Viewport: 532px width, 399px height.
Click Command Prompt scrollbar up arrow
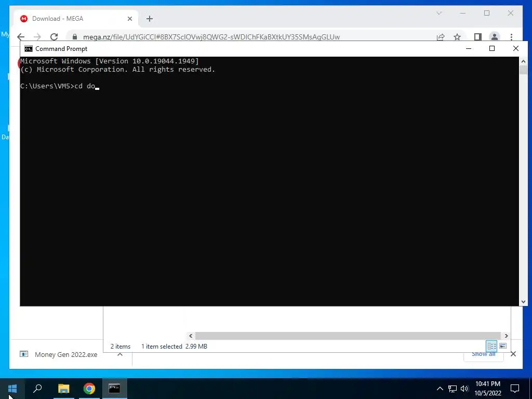(x=523, y=61)
